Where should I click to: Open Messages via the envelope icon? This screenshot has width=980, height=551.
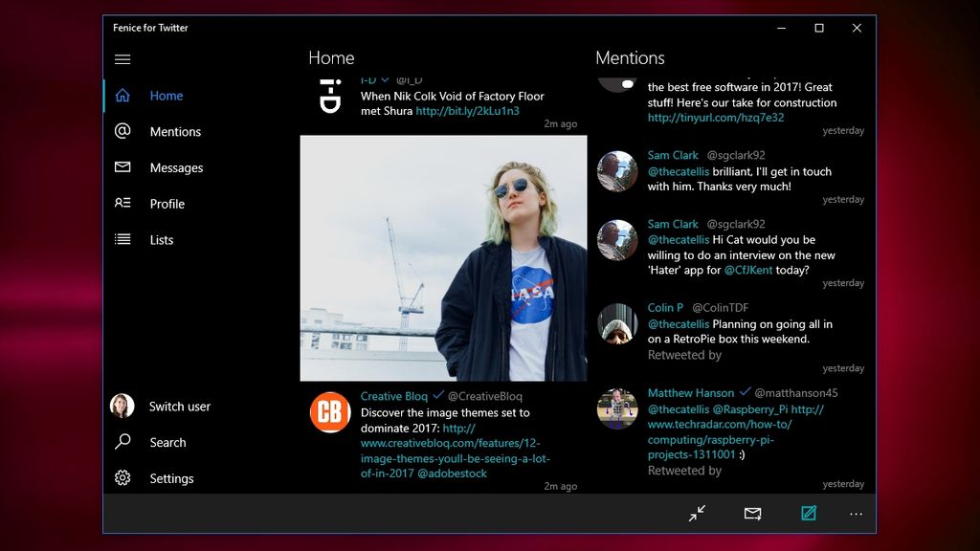click(123, 167)
